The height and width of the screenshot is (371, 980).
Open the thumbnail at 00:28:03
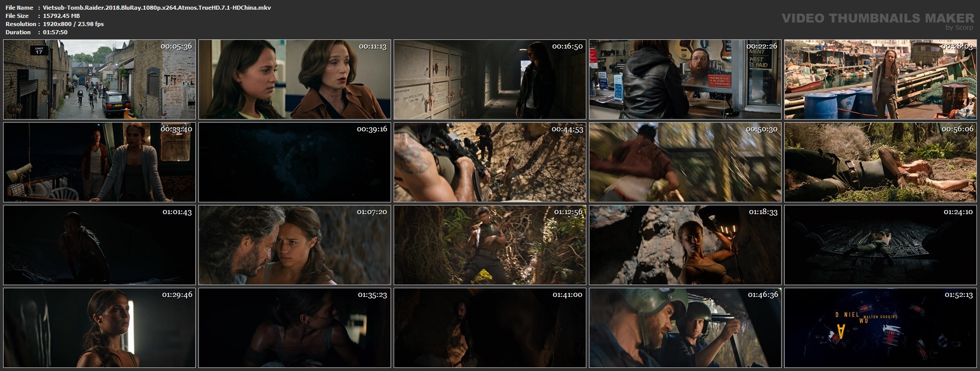coord(880,79)
